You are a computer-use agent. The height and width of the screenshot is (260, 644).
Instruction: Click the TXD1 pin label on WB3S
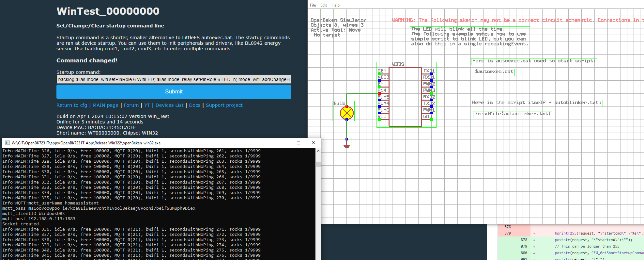(429, 71)
